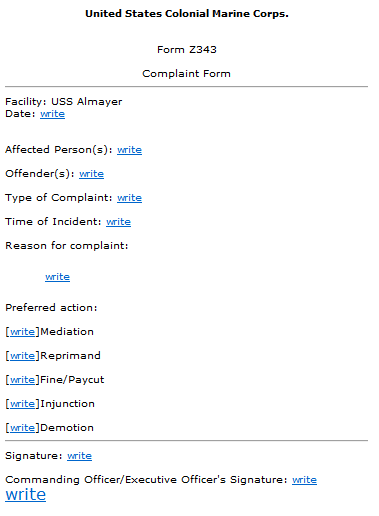
Task: Click the United States Colonial Marine Corps header
Action: (x=187, y=14)
